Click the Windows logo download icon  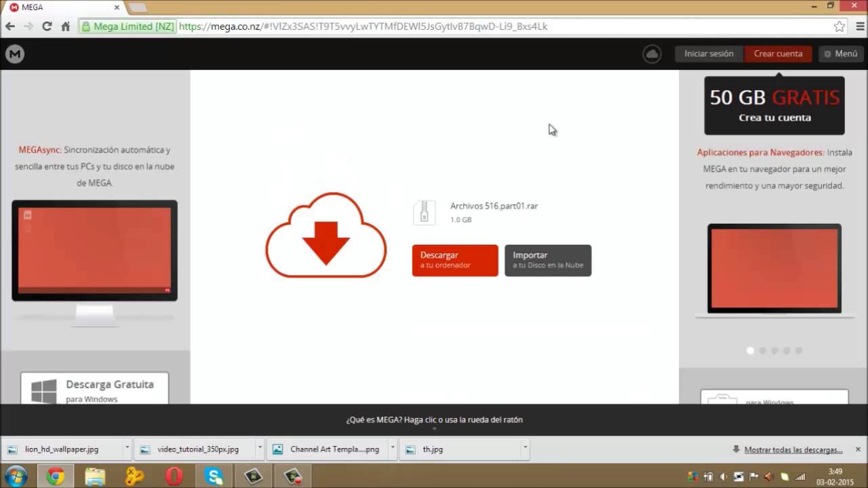pyautogui.click(x=44, y=391)
